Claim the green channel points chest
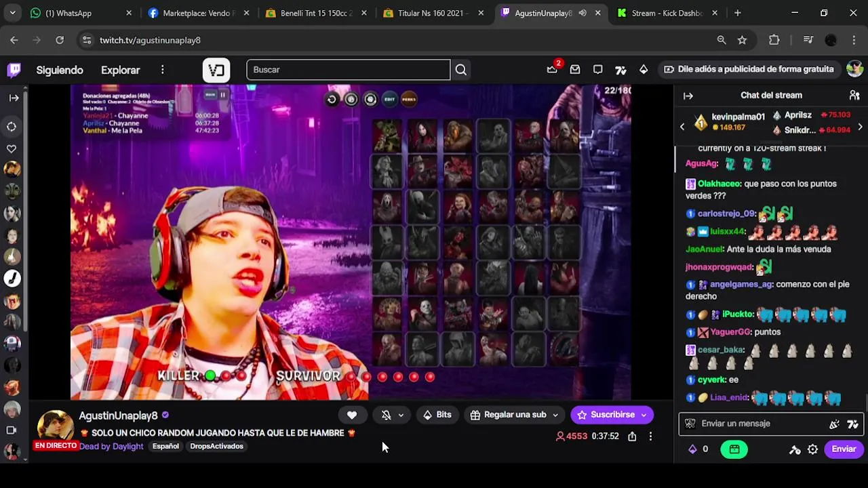Image resolution: width=868 pixels, height=488 pixels. click(x=734, y=449)
